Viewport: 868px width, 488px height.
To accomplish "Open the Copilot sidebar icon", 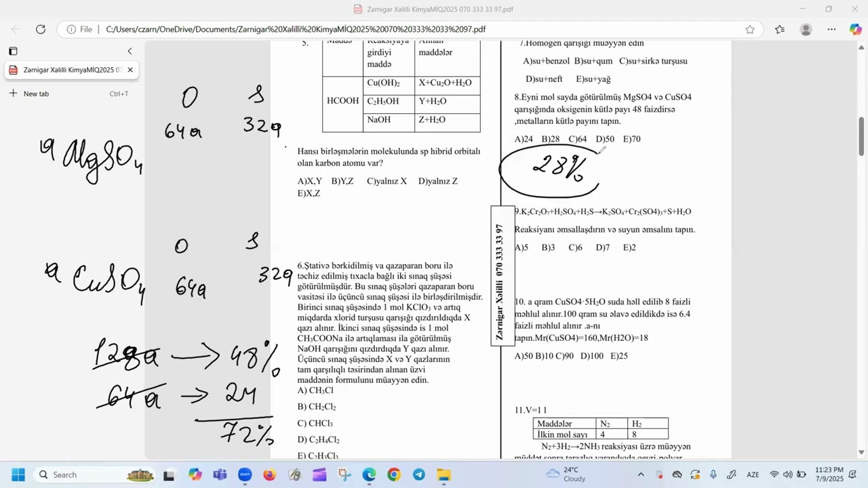I will click(x=856, y=29).
